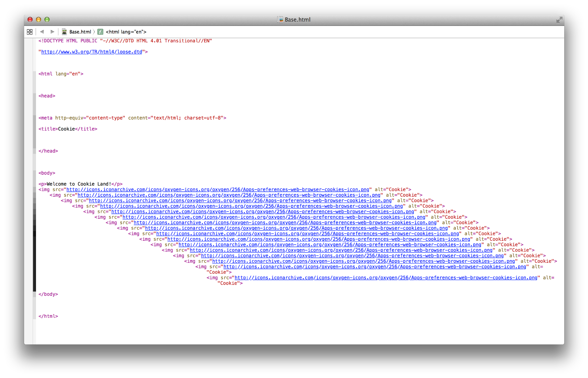Click the <title>Cookie</title> line
This screenshot has height=378, width=588.
click(68, 129)
